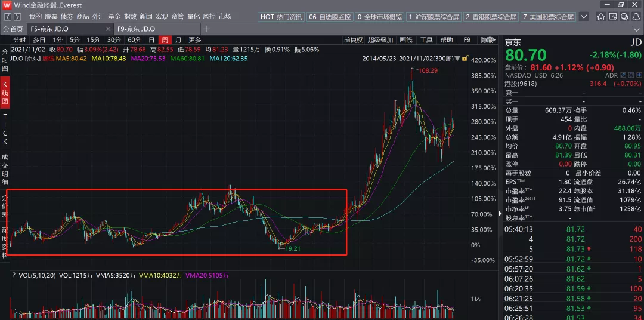The height and width of the screenshot is (320, 644).
Task: Open the 工具 tools dropdown
Action: pos(426,40)
